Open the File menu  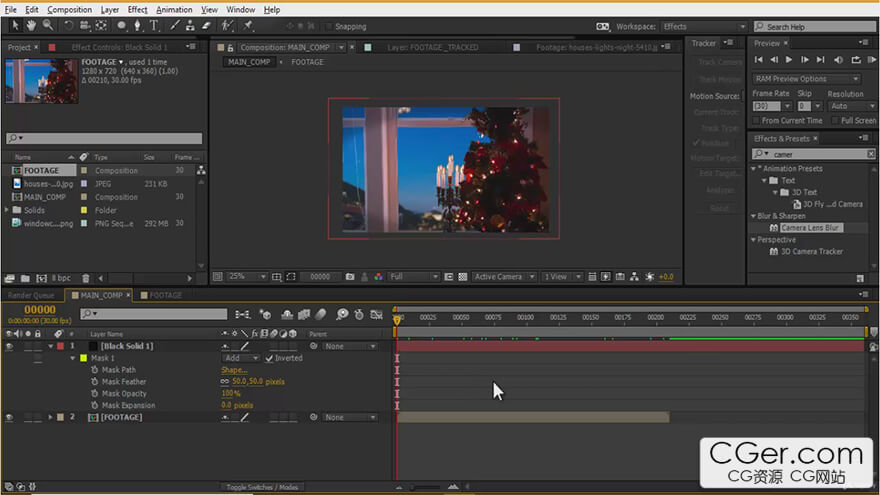11,10
